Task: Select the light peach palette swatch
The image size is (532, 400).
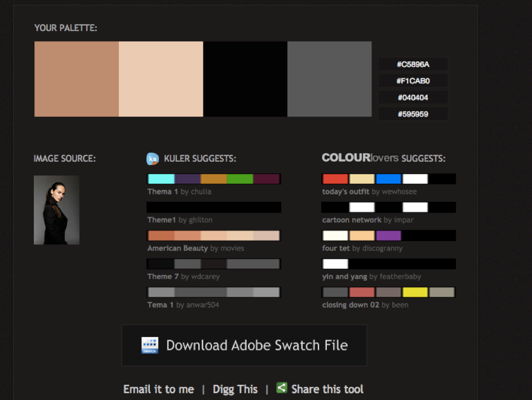Action: (161, 79)
